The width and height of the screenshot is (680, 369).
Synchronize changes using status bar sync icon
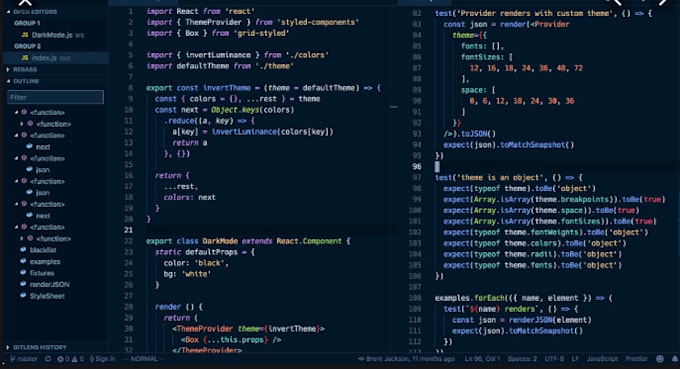pos(48,359)
